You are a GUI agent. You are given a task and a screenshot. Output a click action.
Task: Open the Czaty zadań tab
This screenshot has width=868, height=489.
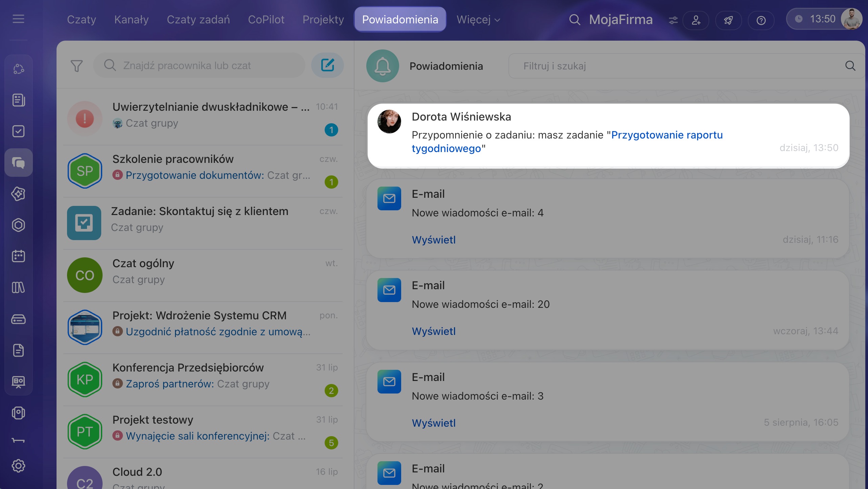point(198,20)
